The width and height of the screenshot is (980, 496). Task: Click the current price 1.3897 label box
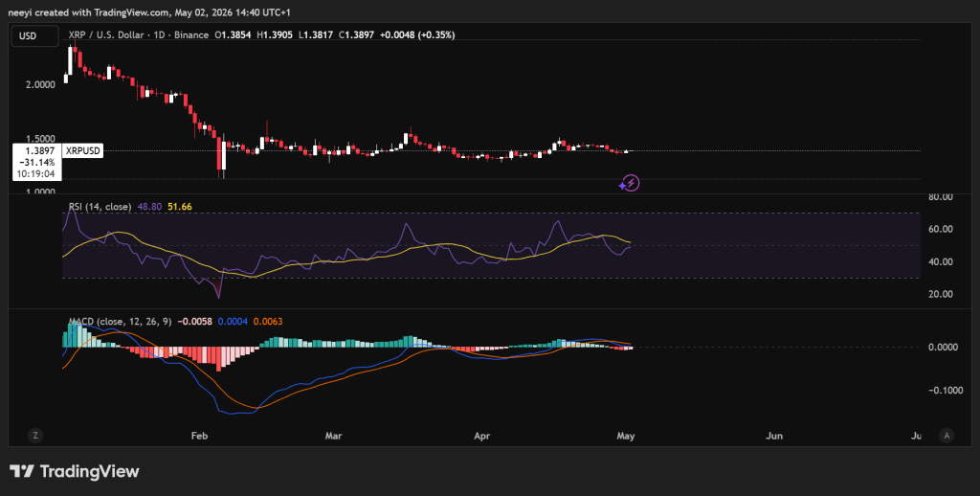tap(38, 162)
